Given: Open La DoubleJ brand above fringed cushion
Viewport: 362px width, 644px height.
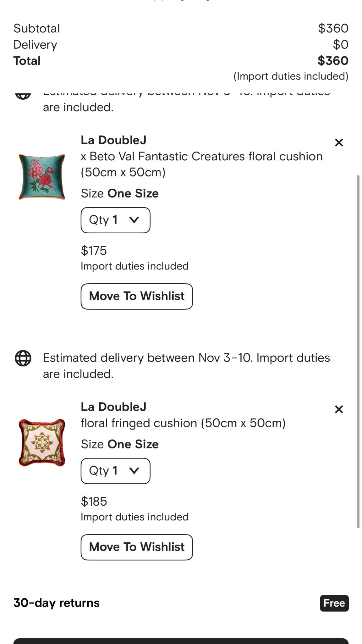Looking at the screenshot, I should pyautogui.click(x=113, y=407).
